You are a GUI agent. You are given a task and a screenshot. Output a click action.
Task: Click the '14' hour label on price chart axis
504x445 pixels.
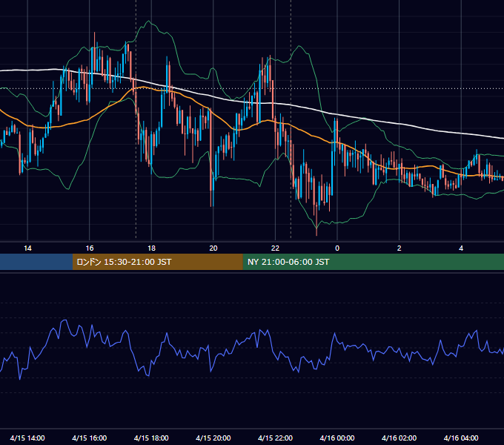pos(27,248)
